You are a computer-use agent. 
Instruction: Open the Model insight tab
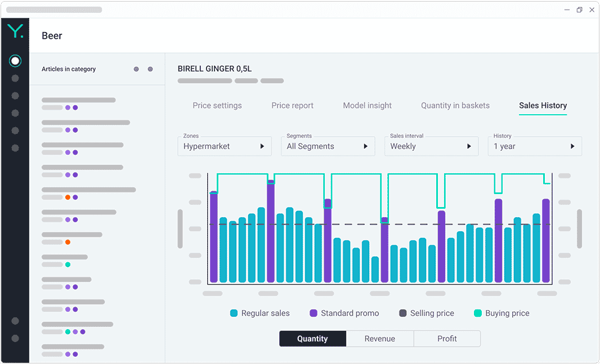[368, 106]
